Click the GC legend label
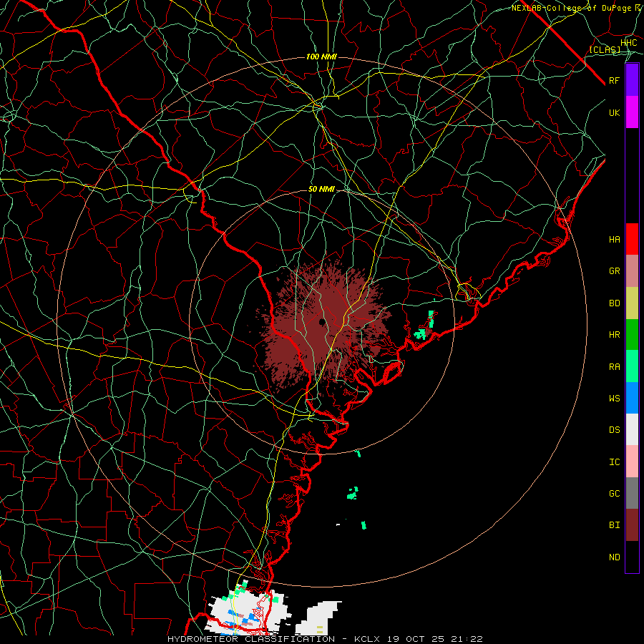Screen dimensions: 644x644 click(614, 494)
